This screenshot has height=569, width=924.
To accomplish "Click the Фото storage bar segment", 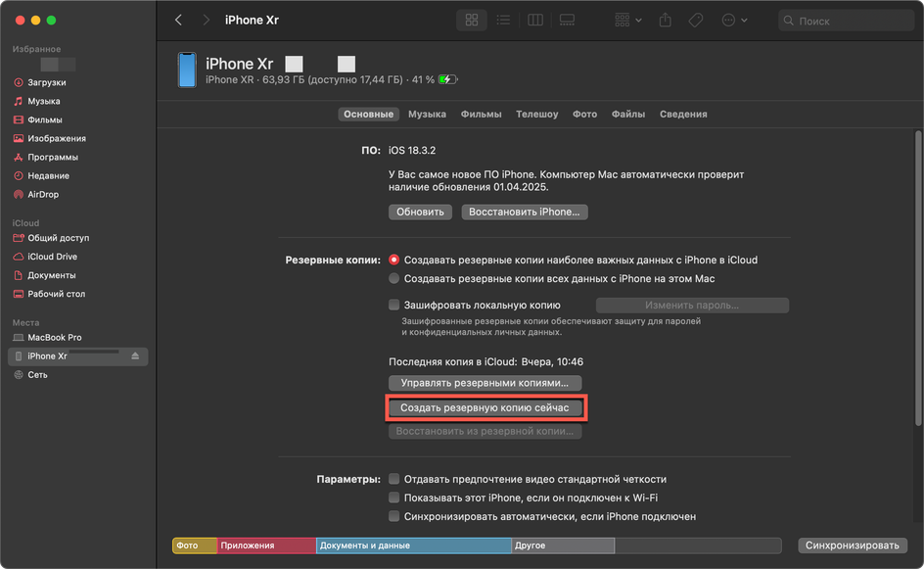I will [195, 545].
